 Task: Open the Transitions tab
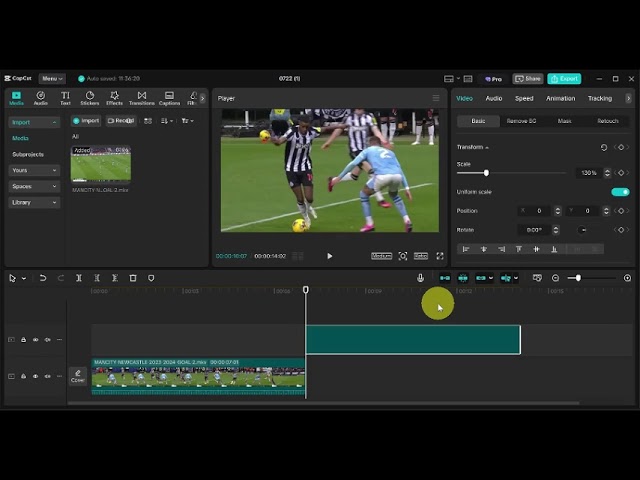pos(142,98)
